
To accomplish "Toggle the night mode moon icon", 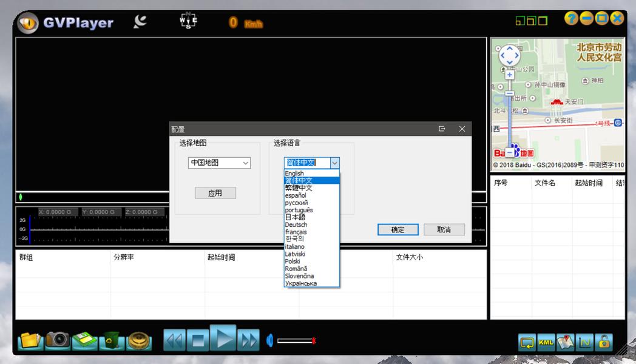I will [140, 21].
